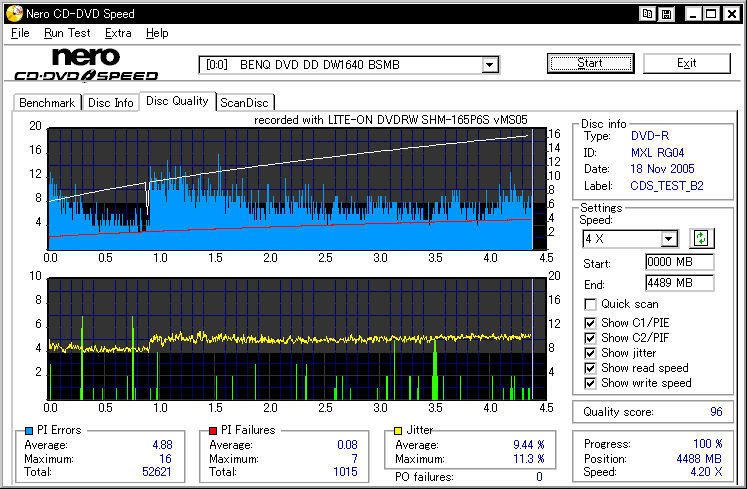Screen dimensions: 747x489
Task: Click the copy-to-clipboard icon in the title bar
Action: pos(648,14)
